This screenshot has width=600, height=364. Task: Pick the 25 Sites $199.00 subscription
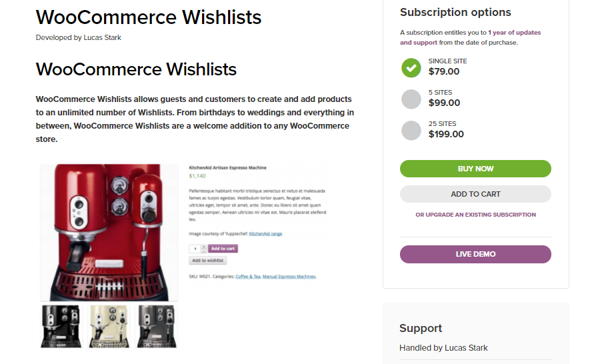click(411, 130)
